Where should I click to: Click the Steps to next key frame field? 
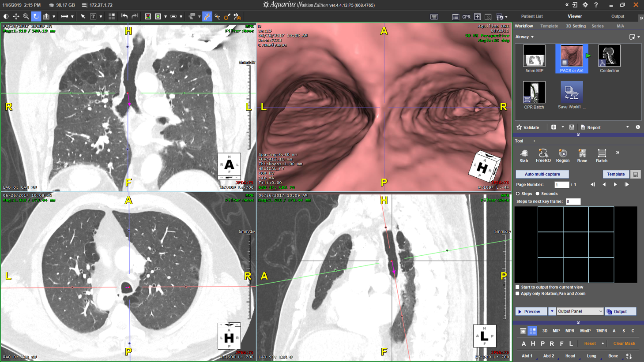(x=573, y=202)
